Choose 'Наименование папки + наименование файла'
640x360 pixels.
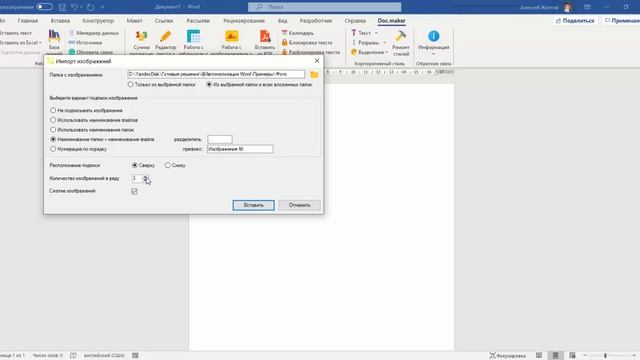click(x=102, y=139)
